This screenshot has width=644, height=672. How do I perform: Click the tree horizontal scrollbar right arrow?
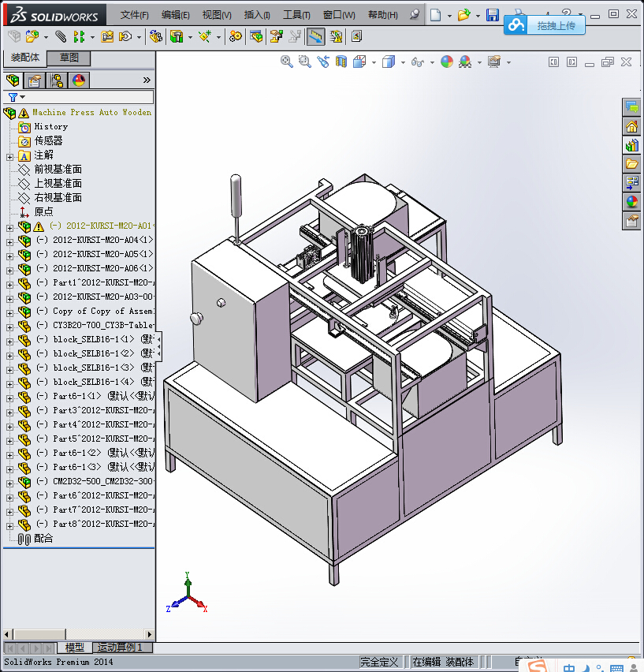[150, 634]
